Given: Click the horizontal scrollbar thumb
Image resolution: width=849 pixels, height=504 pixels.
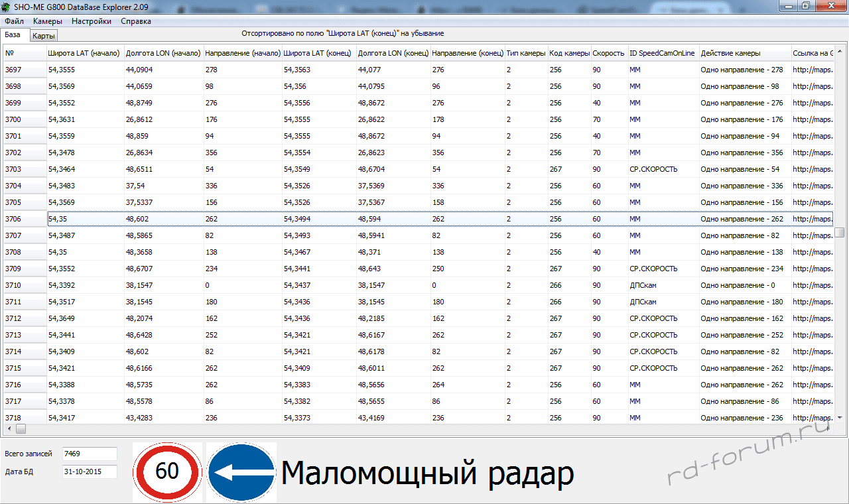Looking at the screenshot, I should click(21, 429).
